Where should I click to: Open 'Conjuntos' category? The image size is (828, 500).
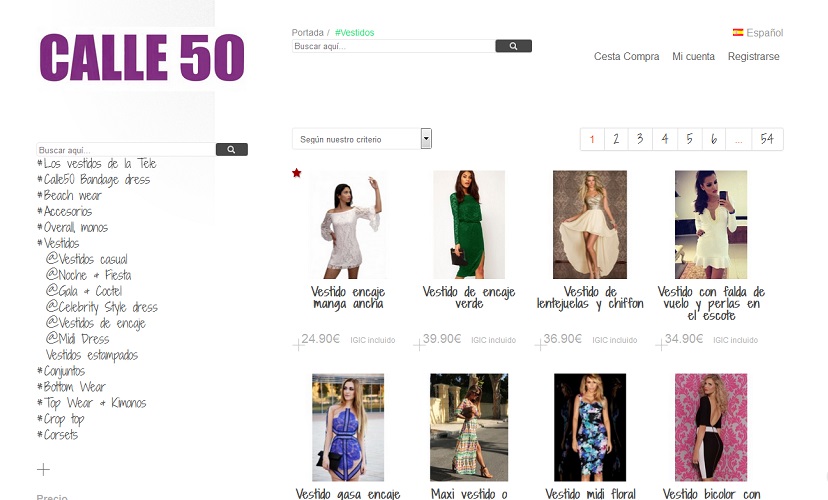pyautogui.click(x=61, y=371)
